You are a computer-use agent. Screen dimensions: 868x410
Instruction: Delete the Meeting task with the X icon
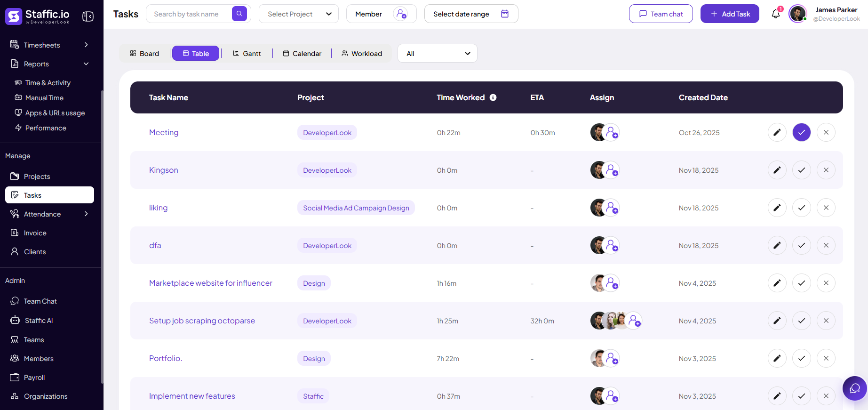[826, 132]
